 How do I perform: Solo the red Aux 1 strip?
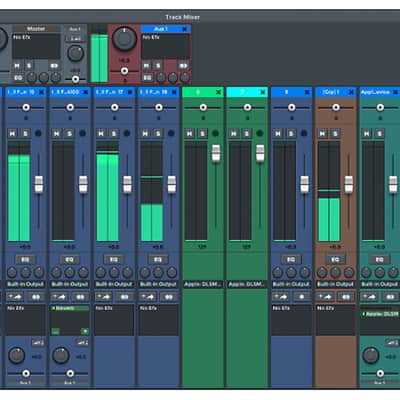tap(158, 66)
